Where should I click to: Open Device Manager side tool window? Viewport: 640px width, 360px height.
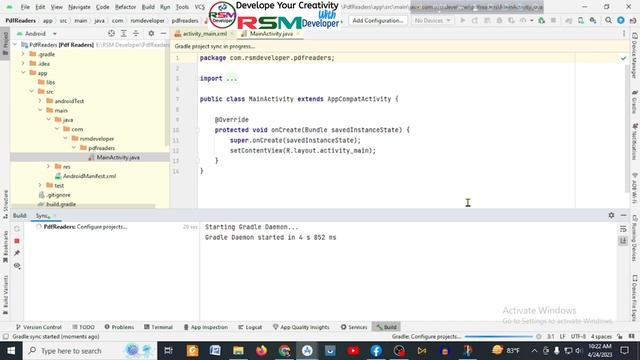click(635, 55)
